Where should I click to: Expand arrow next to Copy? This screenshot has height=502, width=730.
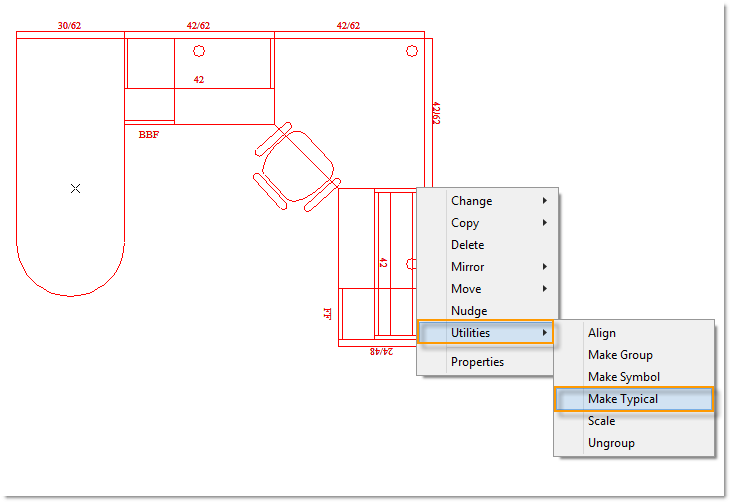coord(544,223)
